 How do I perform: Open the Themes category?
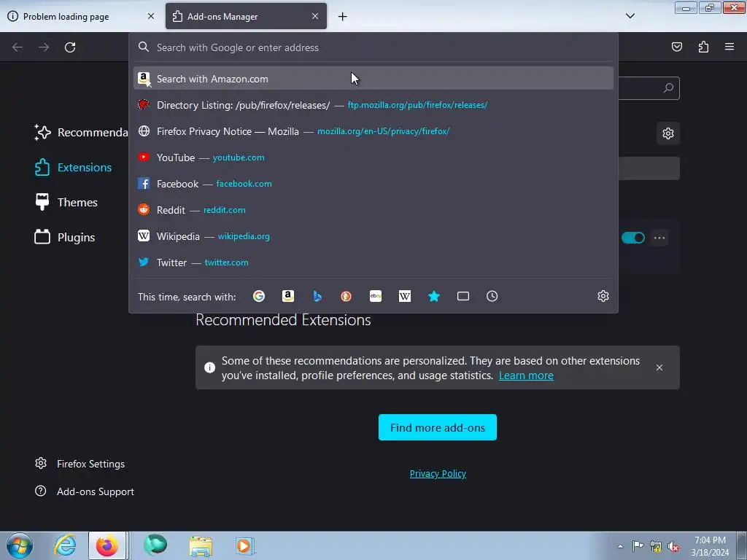(x=66, y=203)
